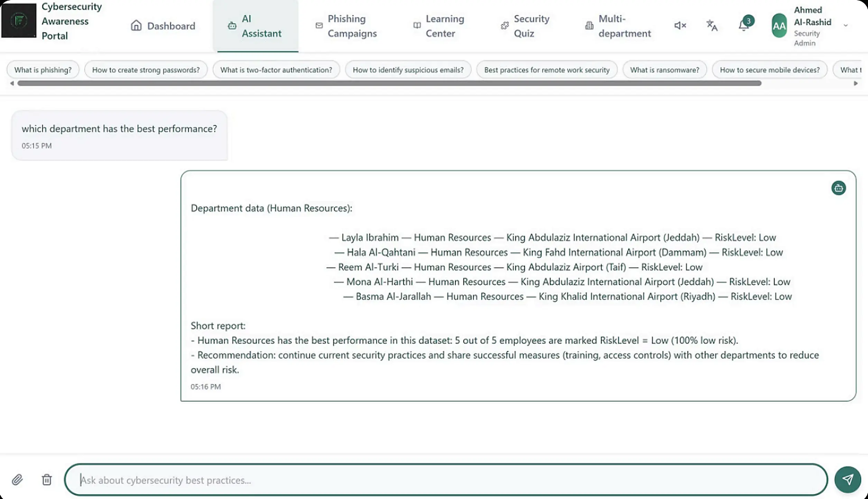Toggle the muted speaker sound icon
This screenshot has height=499, width=868.
point(680,26)
